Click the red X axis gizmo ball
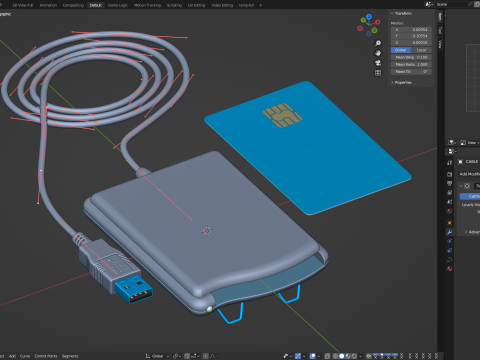 tap(378, 22)
